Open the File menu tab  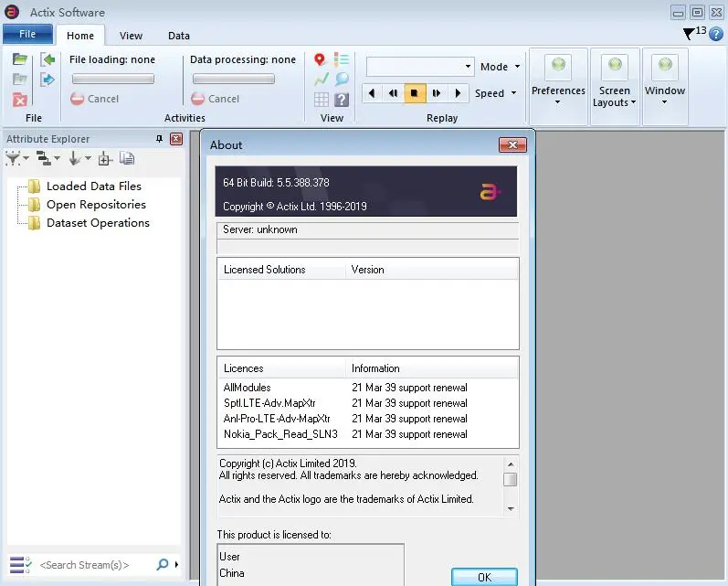27,34
